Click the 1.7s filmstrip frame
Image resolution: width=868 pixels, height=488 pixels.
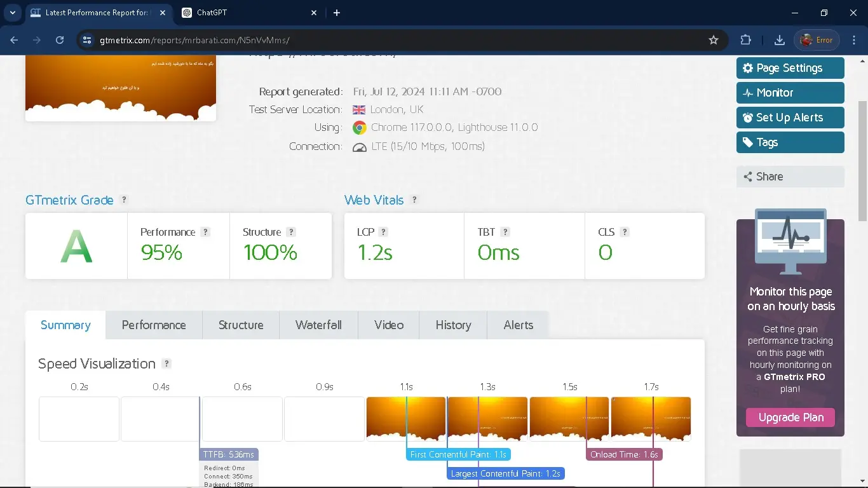click(x=651, y=419)
